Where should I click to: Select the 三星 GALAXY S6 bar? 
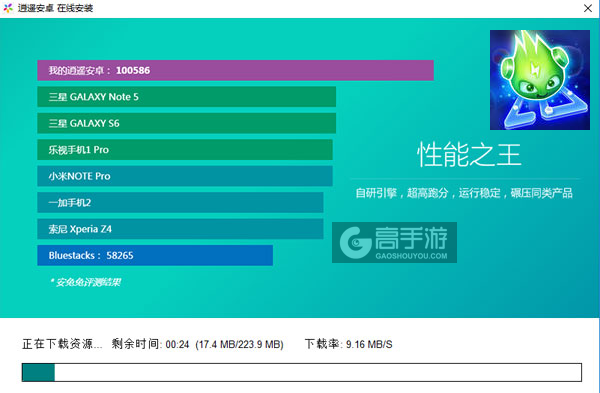(x=187, y=123)
